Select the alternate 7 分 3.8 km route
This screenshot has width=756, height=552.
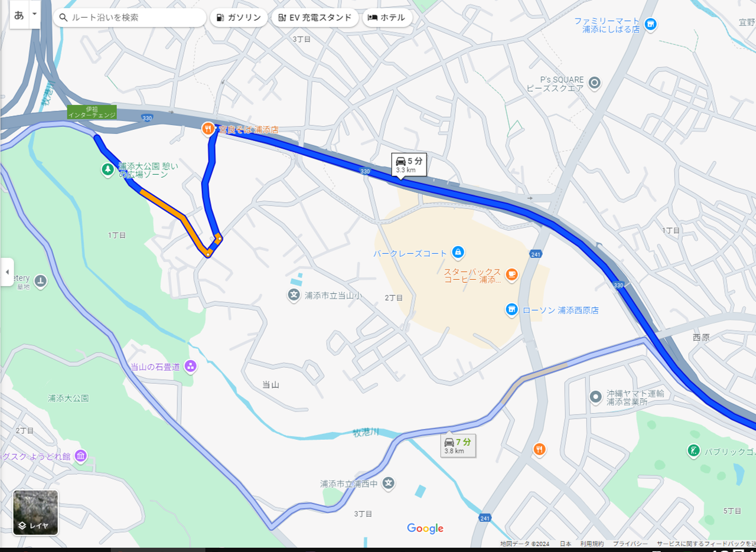458,445
